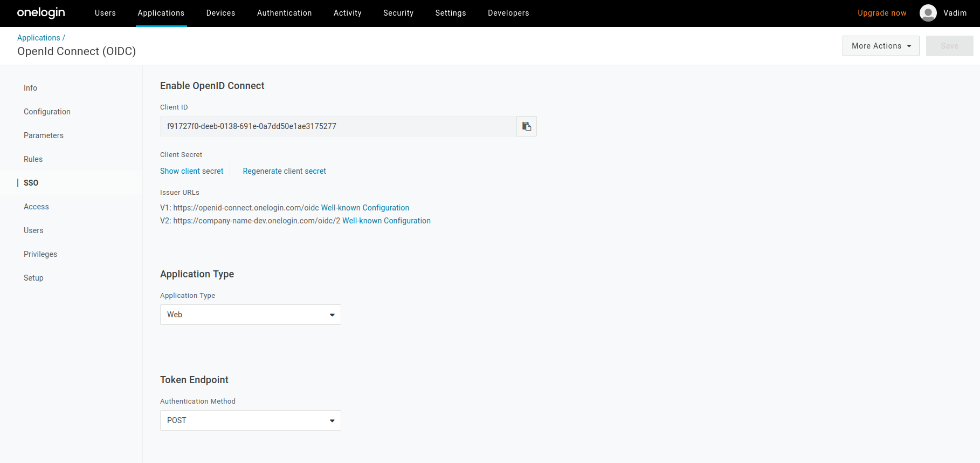Open the Developers menu

(x=508, y=13)
